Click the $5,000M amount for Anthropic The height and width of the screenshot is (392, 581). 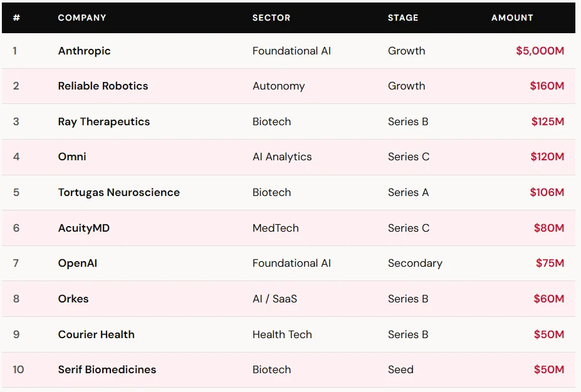[540, 51]
